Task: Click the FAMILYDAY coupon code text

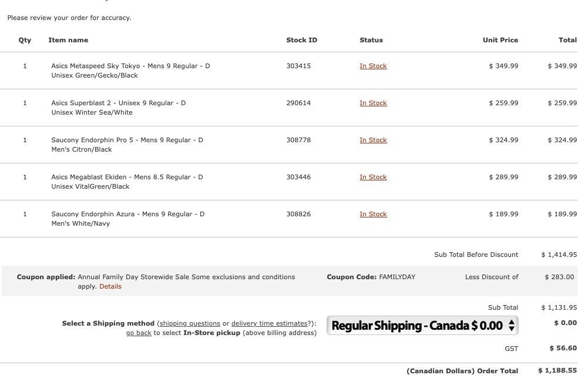Action: (397, 277)
